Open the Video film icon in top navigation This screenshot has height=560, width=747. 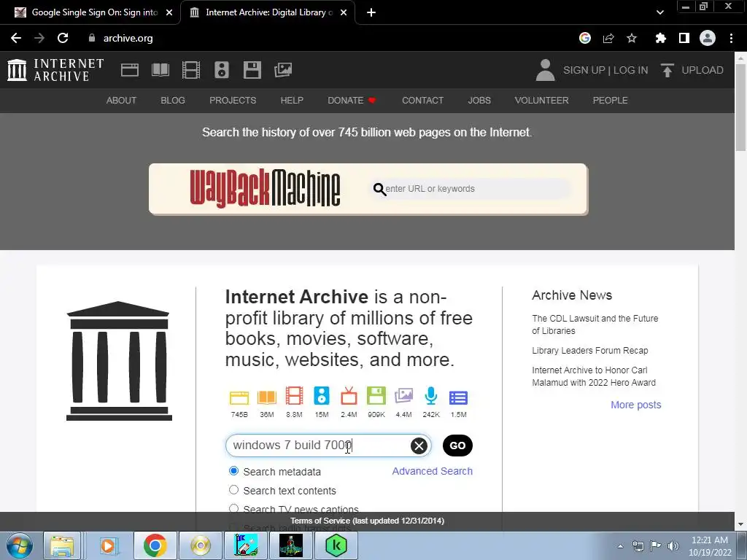coord(191,70)
